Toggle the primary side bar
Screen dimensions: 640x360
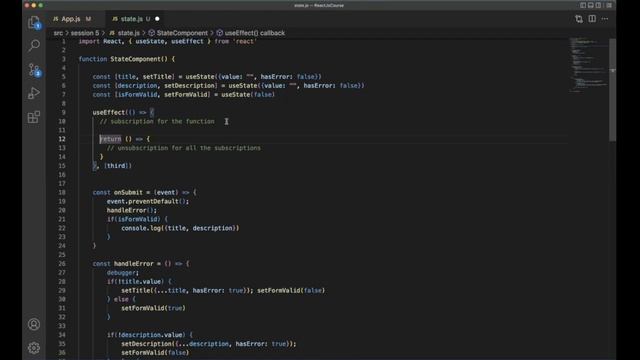[x=583, y=5]
